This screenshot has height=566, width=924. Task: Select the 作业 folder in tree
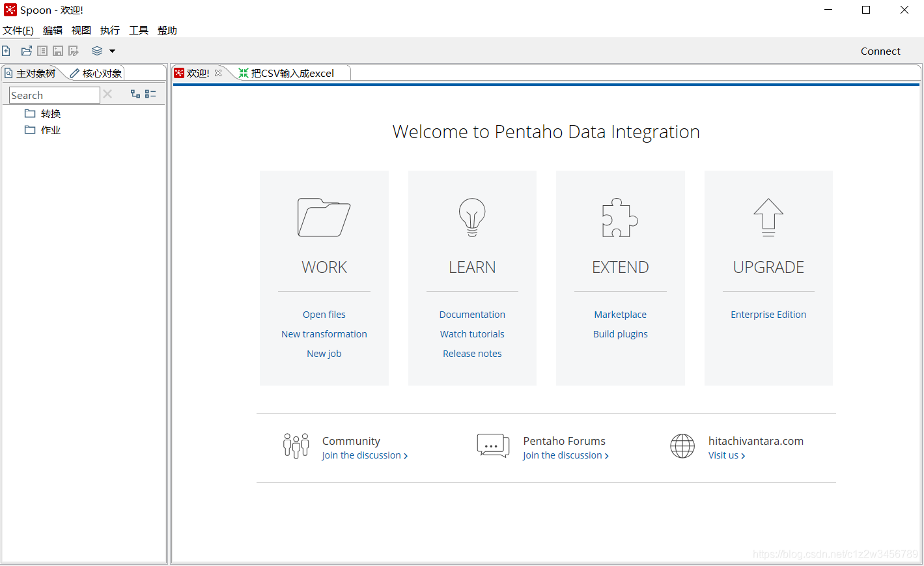pos(43,130)
